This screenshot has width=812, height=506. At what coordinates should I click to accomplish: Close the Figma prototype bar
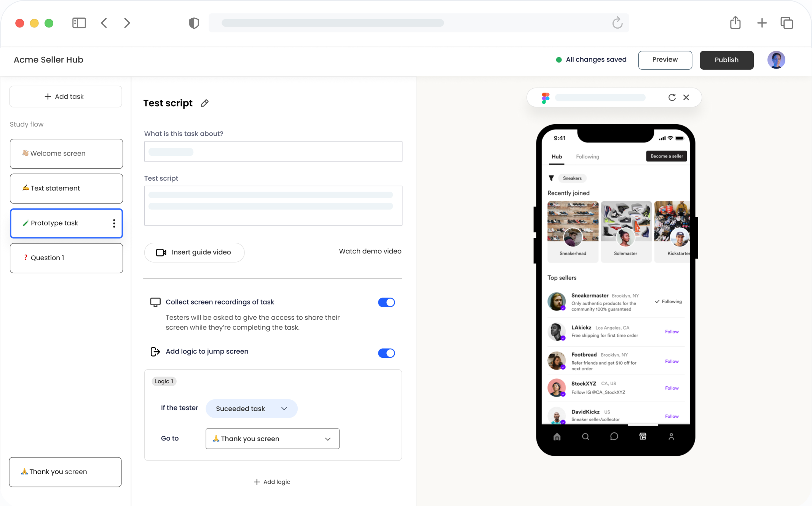click(x=686, y=98)
